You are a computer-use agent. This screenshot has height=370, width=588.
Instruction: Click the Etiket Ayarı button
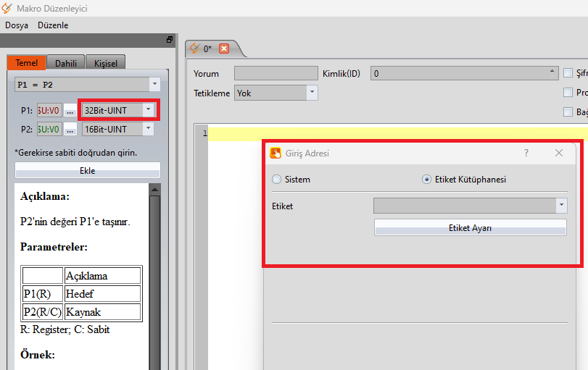click(x=470, y=227)
